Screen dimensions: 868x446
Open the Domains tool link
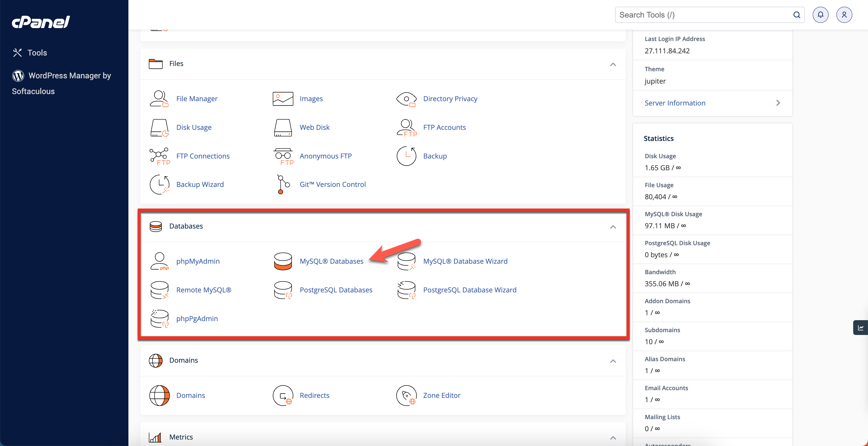click(x=190, y=395)
